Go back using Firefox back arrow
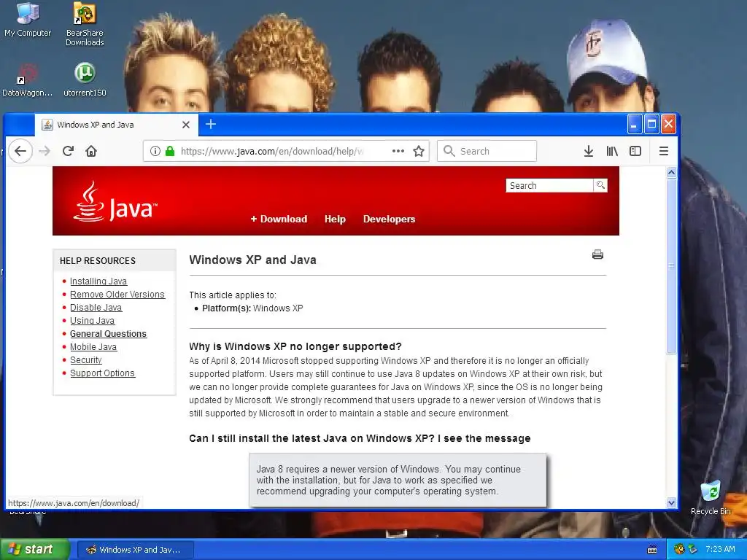 20,151
